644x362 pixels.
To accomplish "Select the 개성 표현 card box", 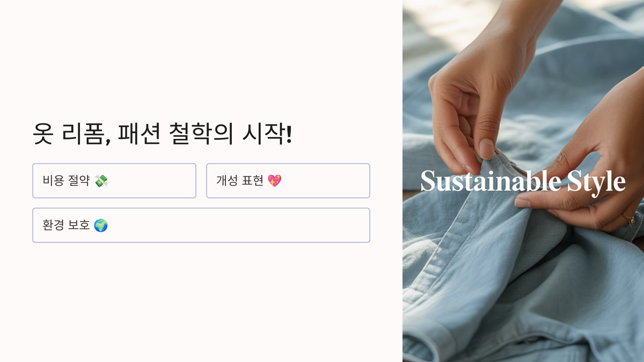I will pos(288,181).
